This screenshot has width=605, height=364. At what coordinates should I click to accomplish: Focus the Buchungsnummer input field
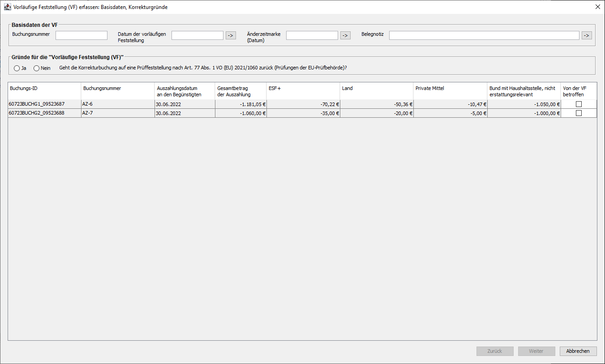82,35
